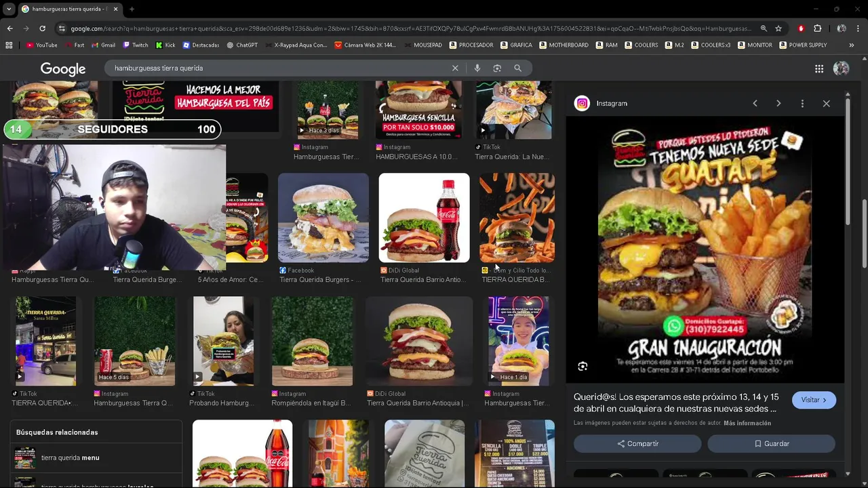The width and height of the screenshot is (868, 488).
Task: Search inside image with the Lens icon on preview
Action: 583,367
